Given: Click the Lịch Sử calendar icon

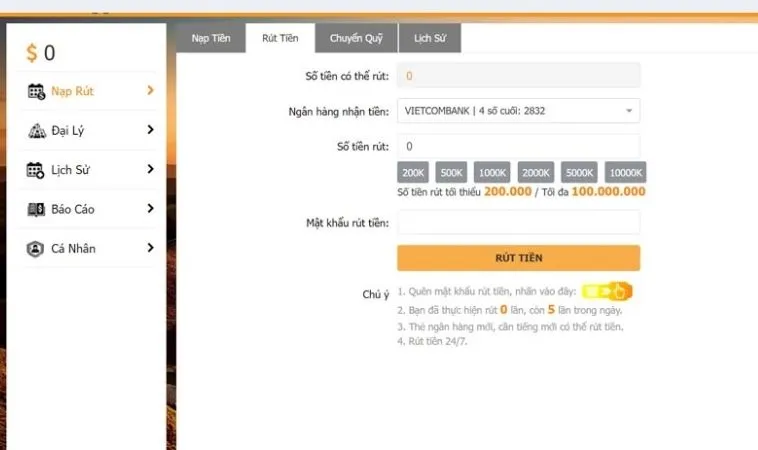Looking at the screenshot, I should 35,170.
